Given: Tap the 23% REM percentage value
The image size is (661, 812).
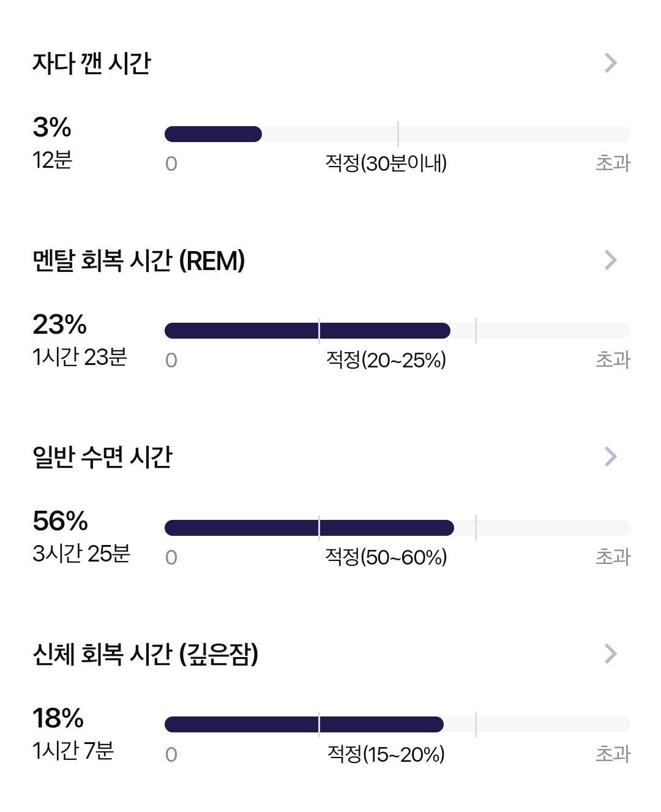Looking at the screenshot, I should pos(59,325).
